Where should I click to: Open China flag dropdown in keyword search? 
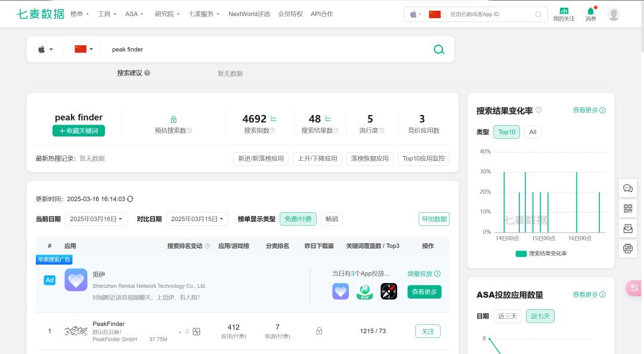(x=84, y=49)
